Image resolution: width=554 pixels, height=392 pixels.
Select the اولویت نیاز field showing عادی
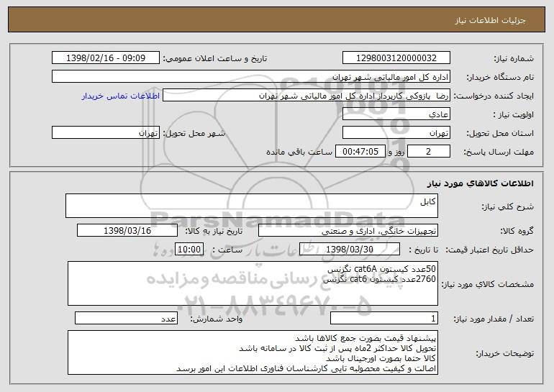[x=396, y=114]
